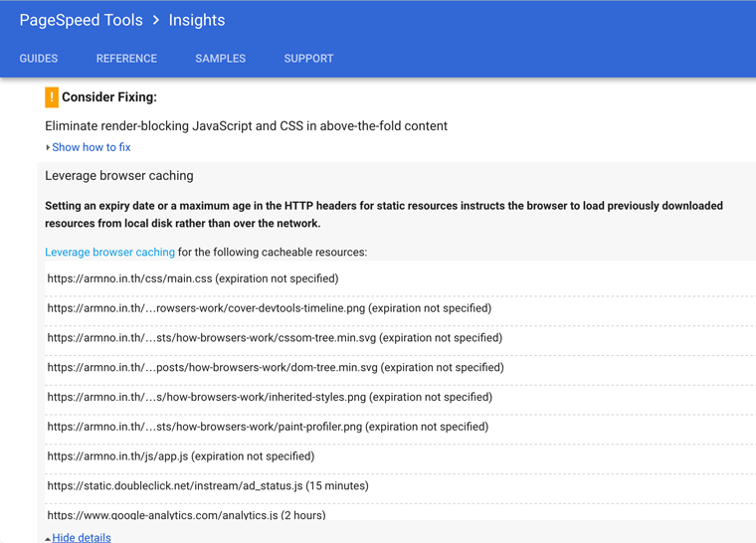Switch to the GUIDES tab
Viewport: 756px width, 543px height.
(39, 59)
